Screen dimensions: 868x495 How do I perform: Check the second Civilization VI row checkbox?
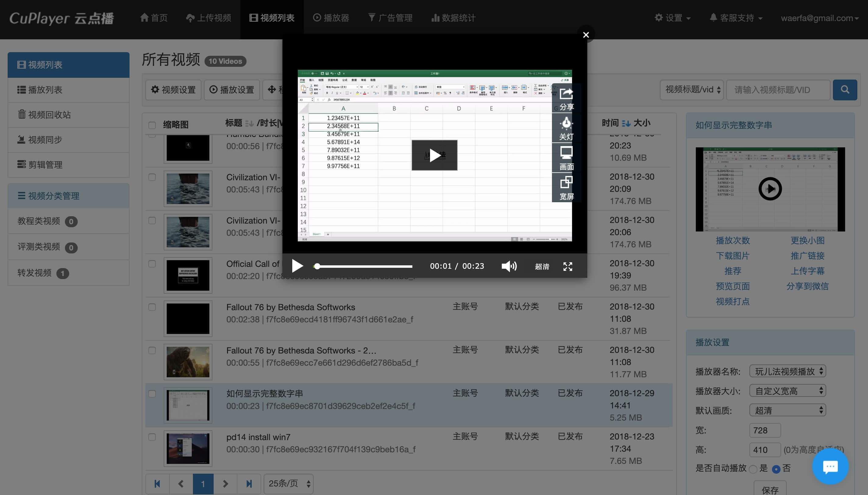152,220
